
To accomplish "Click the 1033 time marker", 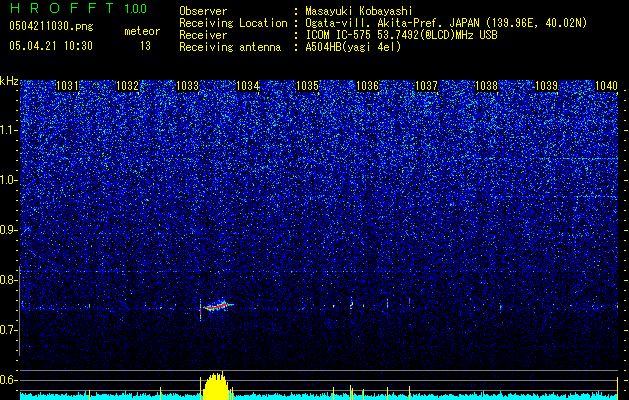I will point(187,86).
